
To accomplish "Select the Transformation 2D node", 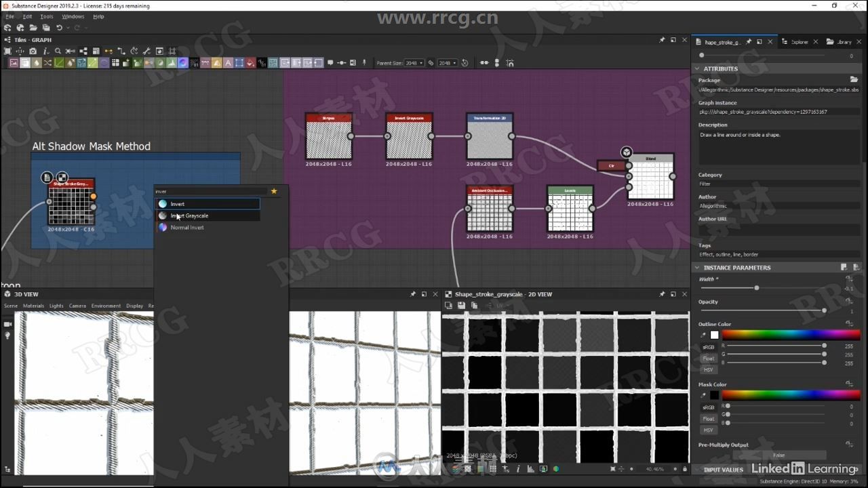I will tap(490, 137).
